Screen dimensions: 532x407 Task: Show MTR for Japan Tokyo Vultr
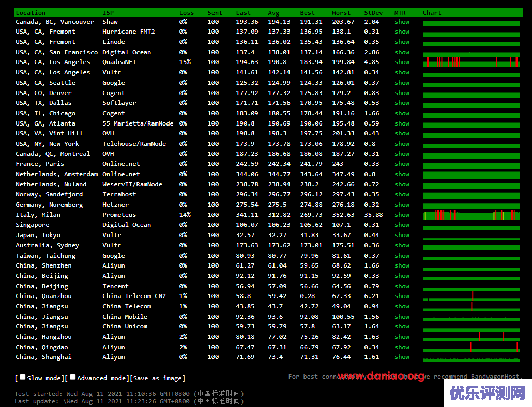tap(402, 235)
